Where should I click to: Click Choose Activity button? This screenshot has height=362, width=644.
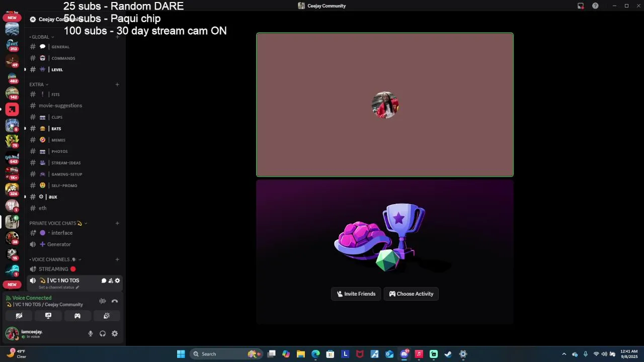tap(411, 294)
